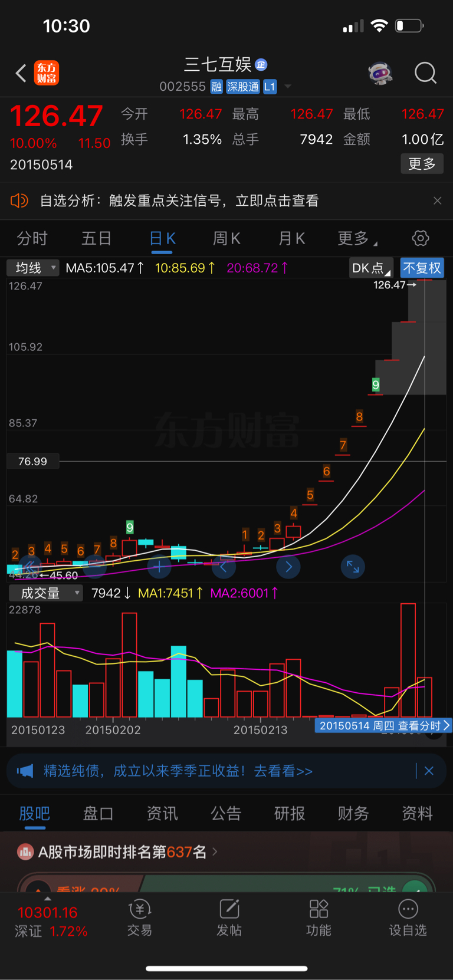Dismiss the 自选分析 notice banner
The image size is (453, 980).
(437, 200)
